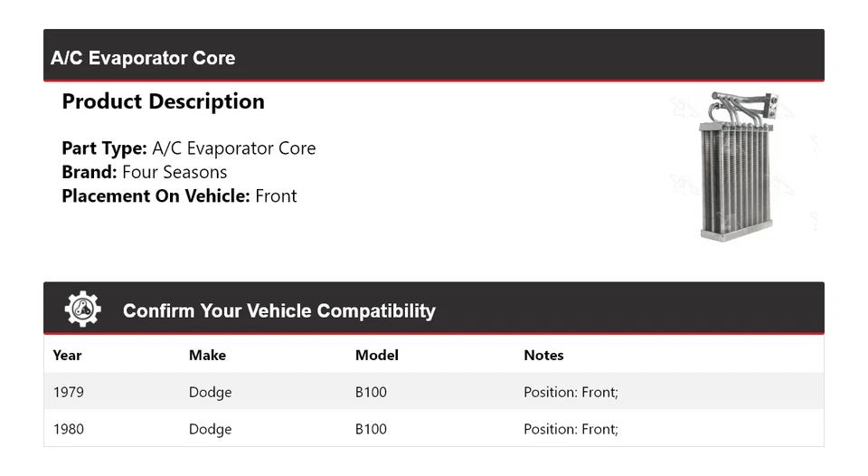Click Position: Front note in 1980 row
Screen dimensions: 868x476
(x=571, y=429)
